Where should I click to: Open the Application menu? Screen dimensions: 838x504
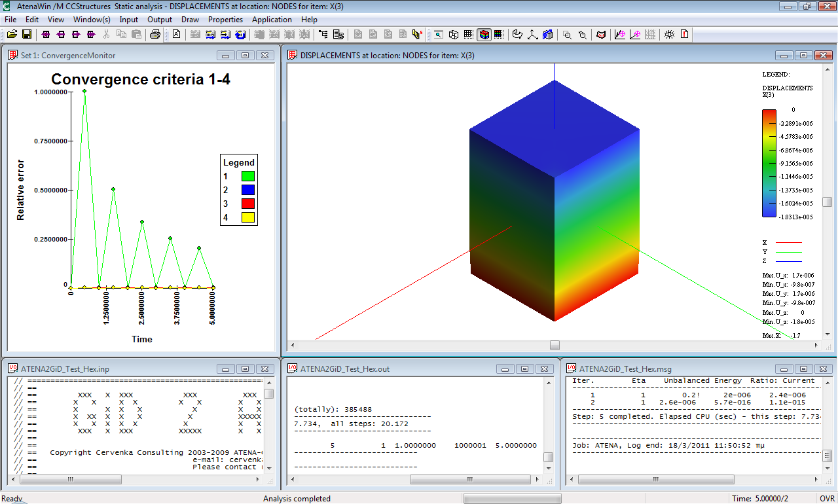272,20
